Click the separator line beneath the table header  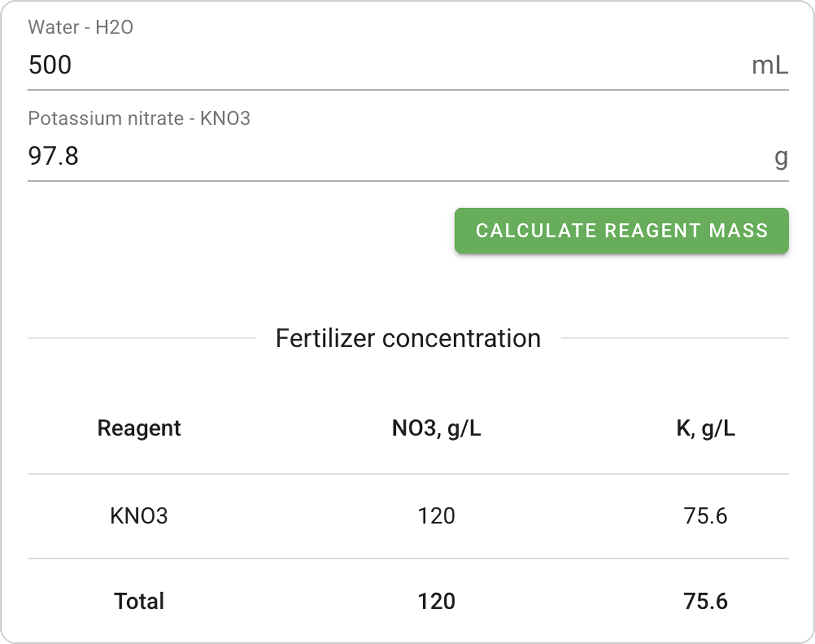(x=408, y=474)
